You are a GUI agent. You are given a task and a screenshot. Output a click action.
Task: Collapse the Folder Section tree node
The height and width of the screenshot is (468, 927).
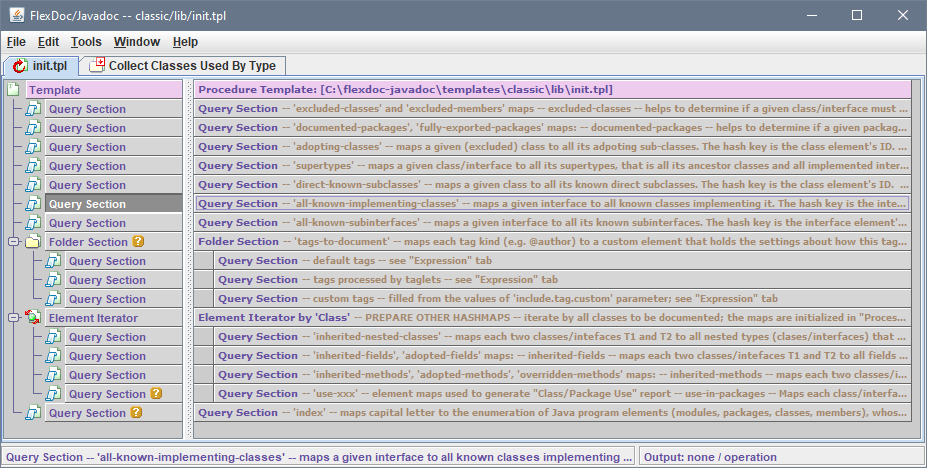point(13,242)
